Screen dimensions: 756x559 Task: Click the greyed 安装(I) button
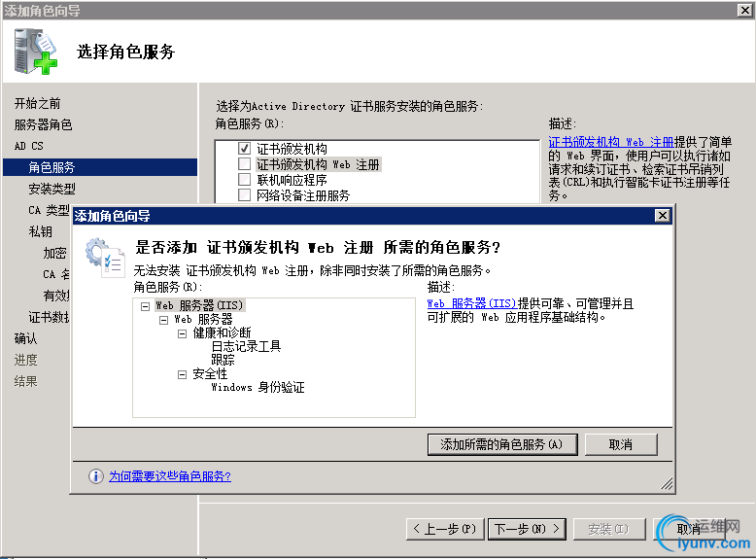(x=608, y=529)
